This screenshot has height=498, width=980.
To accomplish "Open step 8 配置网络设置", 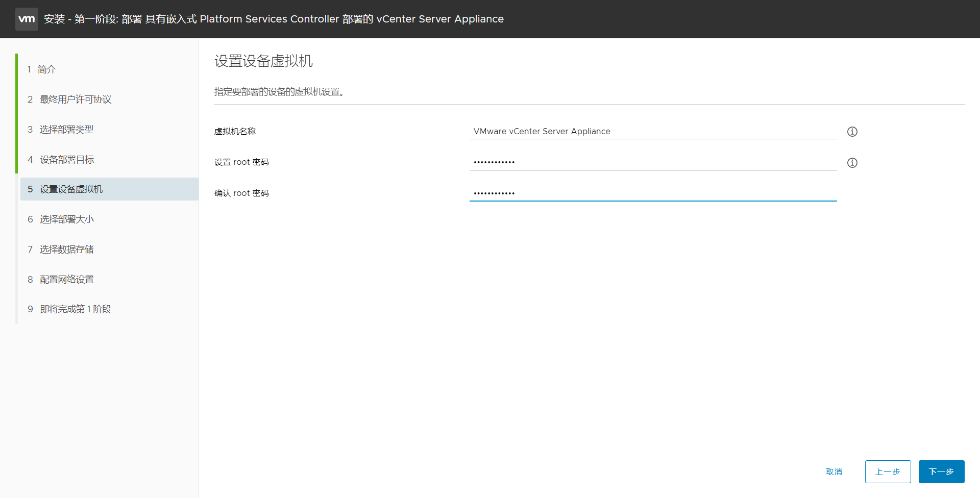I will pos(61,280).
